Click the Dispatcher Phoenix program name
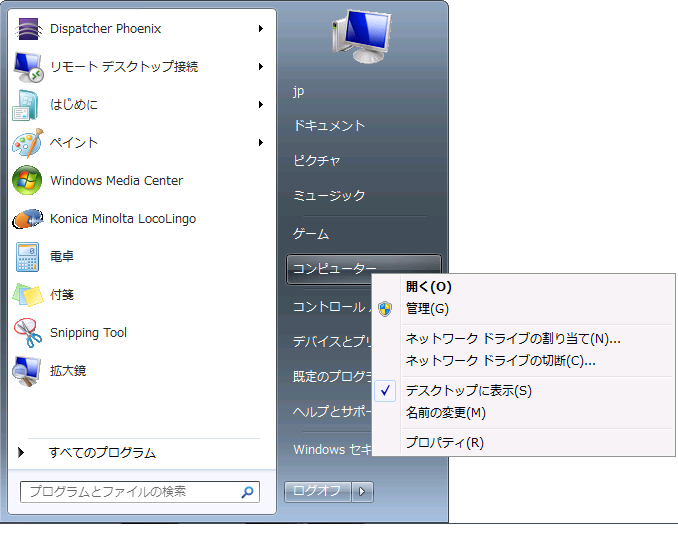The image size is (678, 544). (x=106, y=29)
